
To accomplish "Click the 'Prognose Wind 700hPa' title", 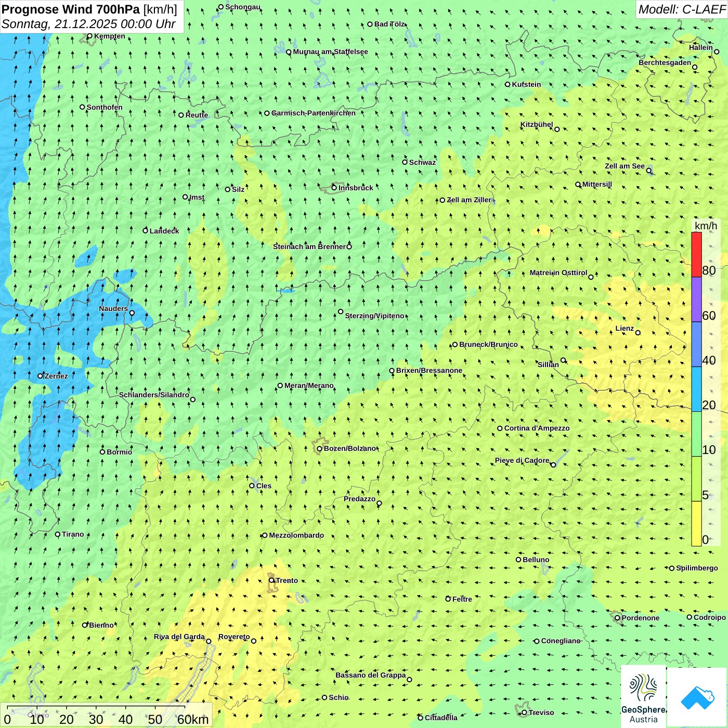I will tap(71, 9).
